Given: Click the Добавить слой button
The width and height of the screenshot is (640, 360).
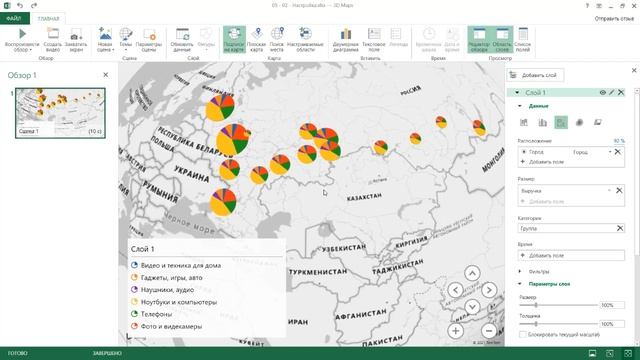Looking at the screenshot, I should pyautogui.click(x=536, y=75).
